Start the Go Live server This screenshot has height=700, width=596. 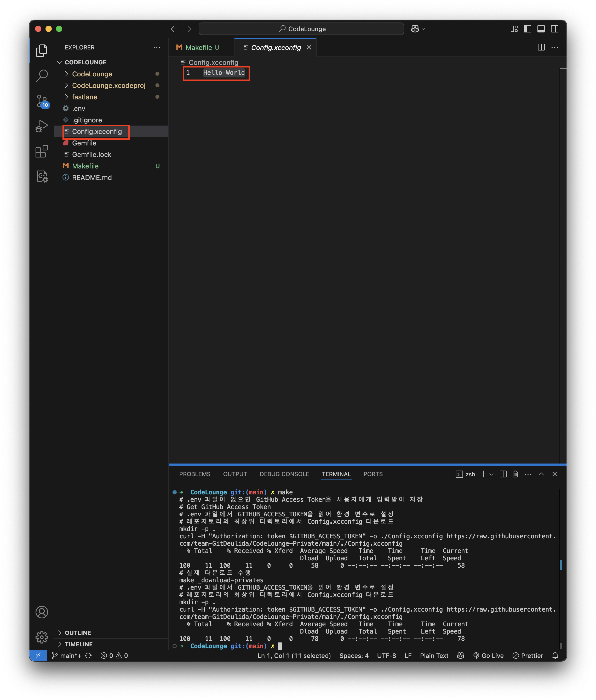[x=488, y=656]
